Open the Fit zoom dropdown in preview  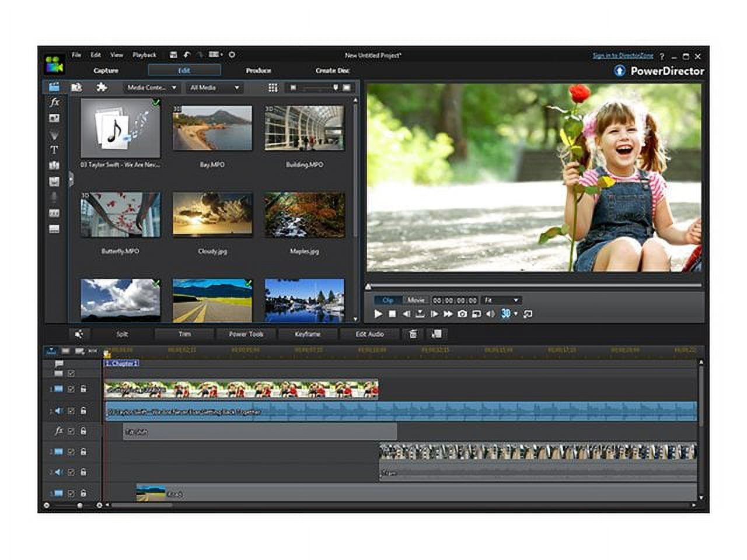pyautogui.click(x=501, y=300)
